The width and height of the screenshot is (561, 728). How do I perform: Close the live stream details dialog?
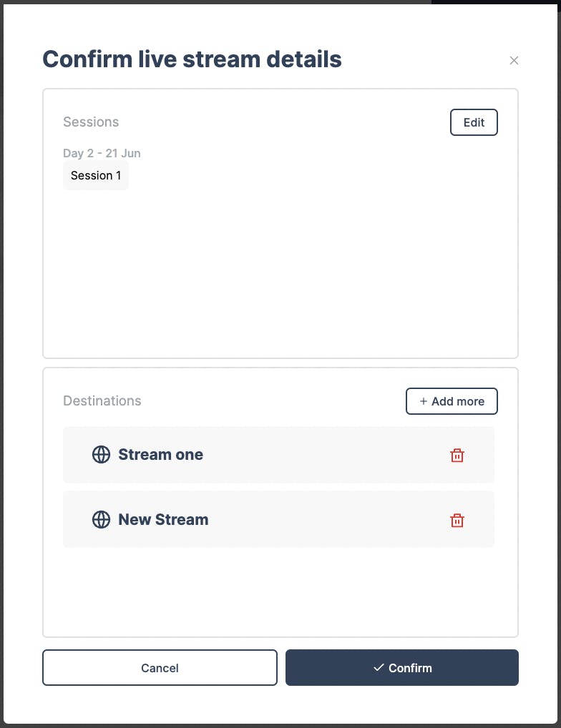pyautogui.click(x=514, y=60)
